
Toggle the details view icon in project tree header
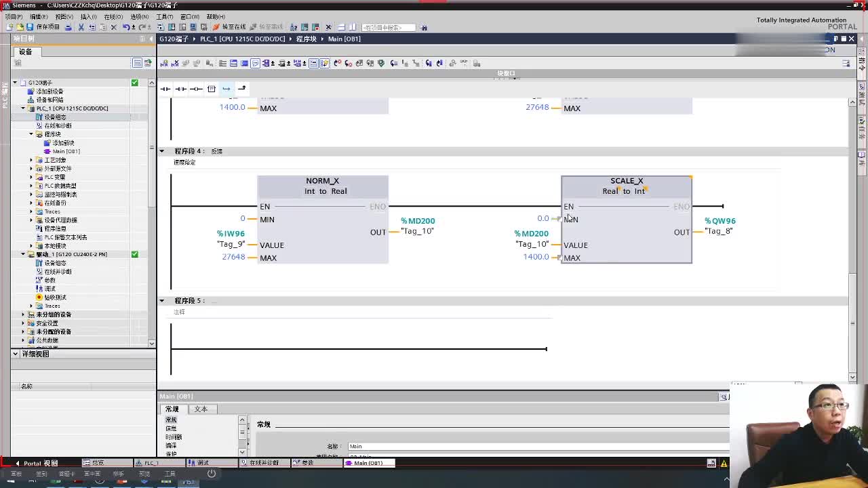(x=137, y=63)
